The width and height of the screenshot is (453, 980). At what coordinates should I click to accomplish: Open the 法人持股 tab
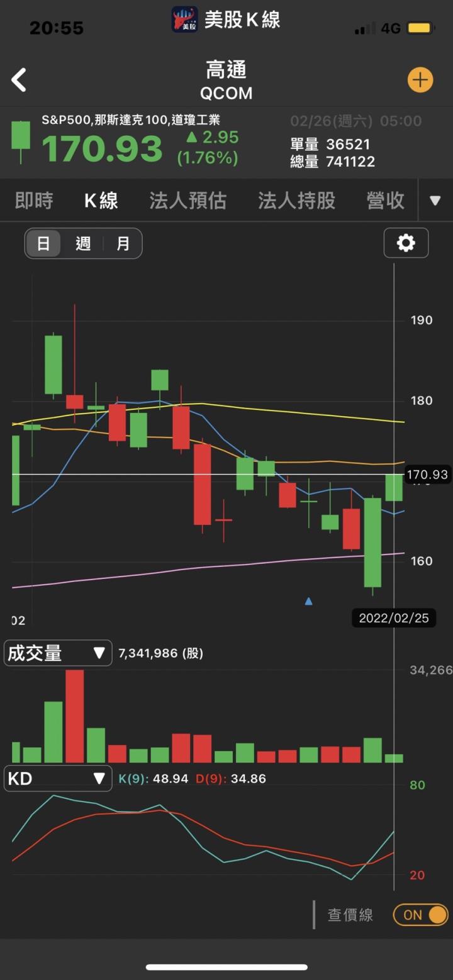[296, 201]
